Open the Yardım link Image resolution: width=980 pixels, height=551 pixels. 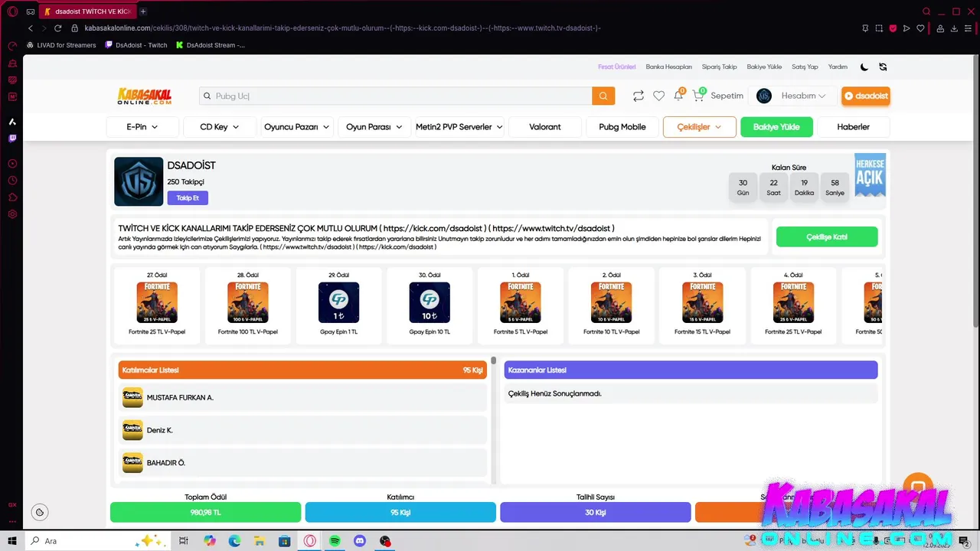coord(838,67)
